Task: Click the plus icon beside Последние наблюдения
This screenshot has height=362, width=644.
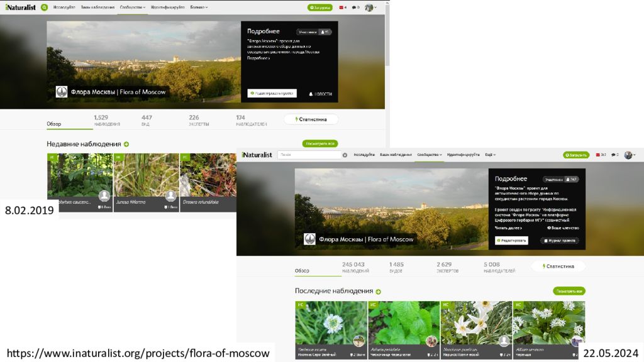Action: [378, 292]
